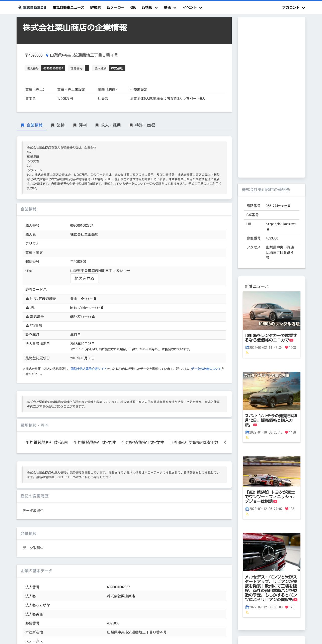Open the データの出典について link

pos(206,369)
